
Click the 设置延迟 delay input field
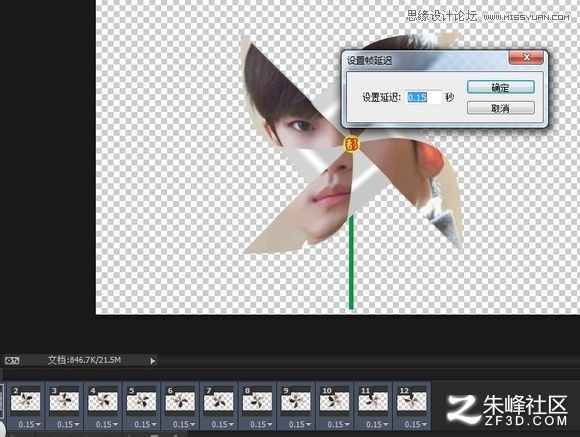(424, 97)
